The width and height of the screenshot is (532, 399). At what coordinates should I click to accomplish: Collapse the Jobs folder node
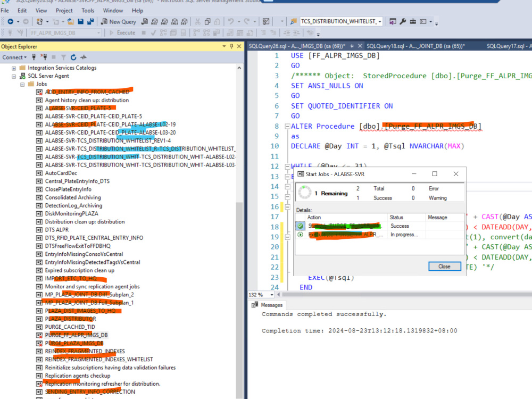[22, 85]
